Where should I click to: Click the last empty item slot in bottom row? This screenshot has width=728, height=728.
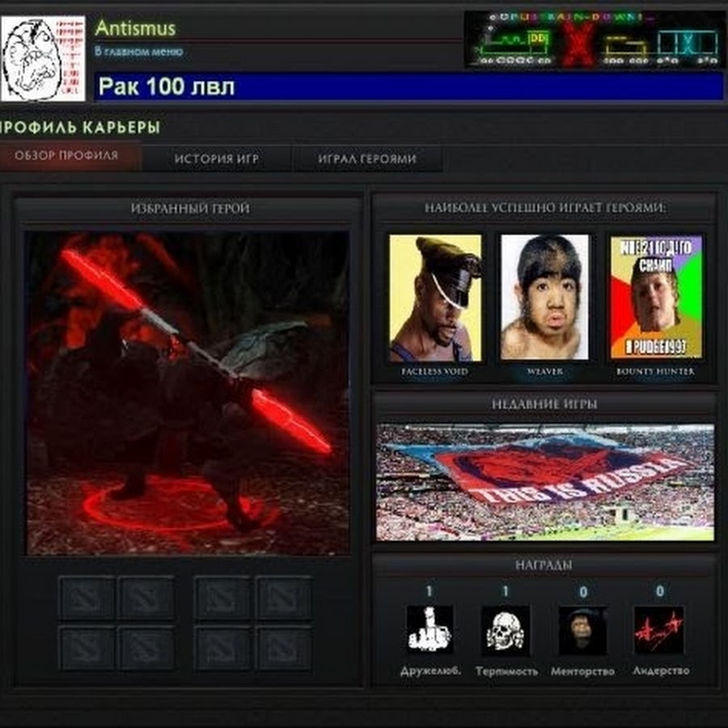click(284, 648)
